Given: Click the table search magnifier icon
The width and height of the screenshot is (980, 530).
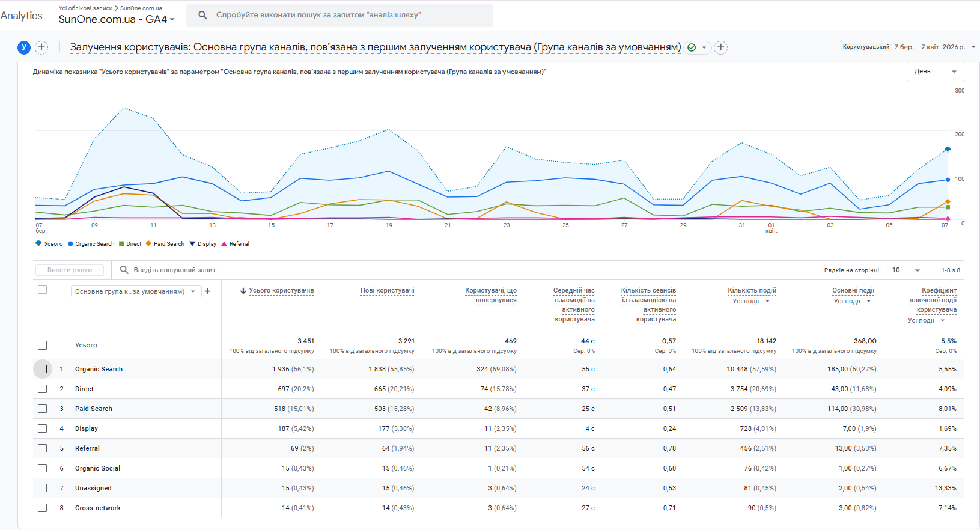Looking at the screenshot, I should pos(124,270).
